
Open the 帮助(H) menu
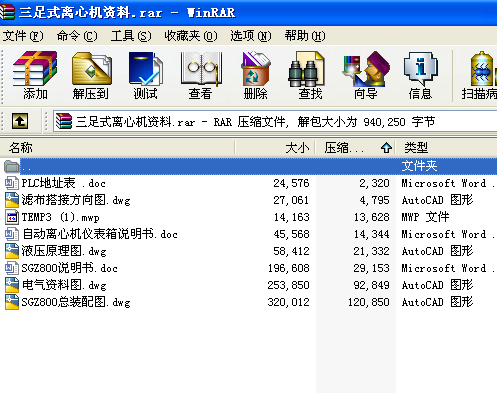(305, 36)
